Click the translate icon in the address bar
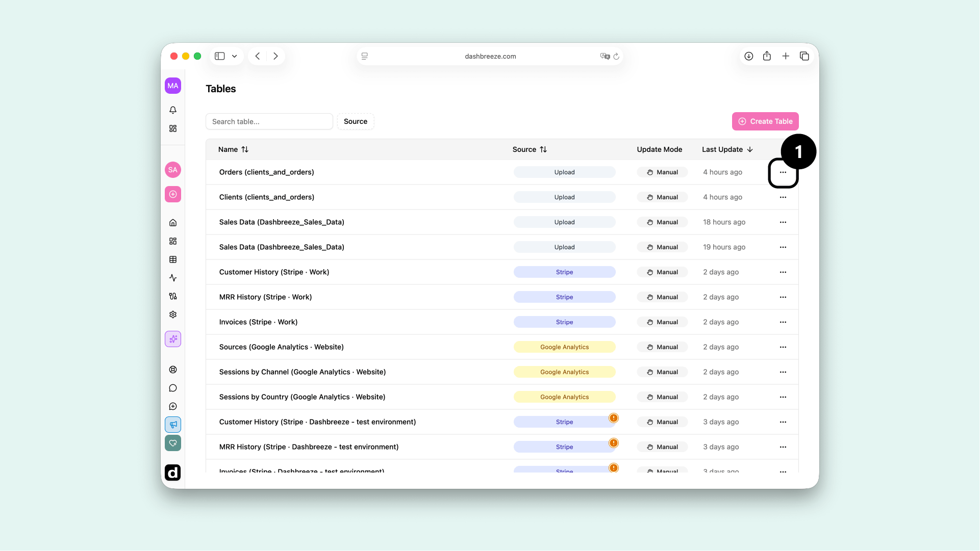This screenshot has height=551, width=980. pos(605,56)
